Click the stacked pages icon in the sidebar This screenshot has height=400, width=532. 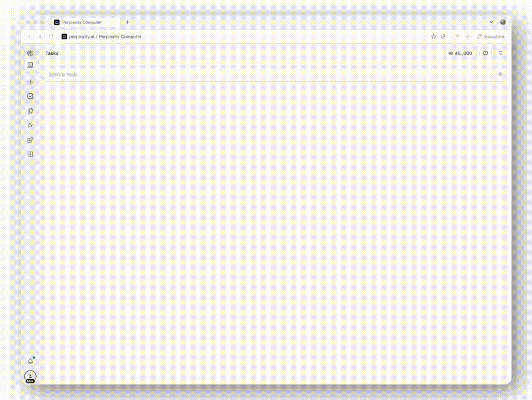(x=30, y=111)
